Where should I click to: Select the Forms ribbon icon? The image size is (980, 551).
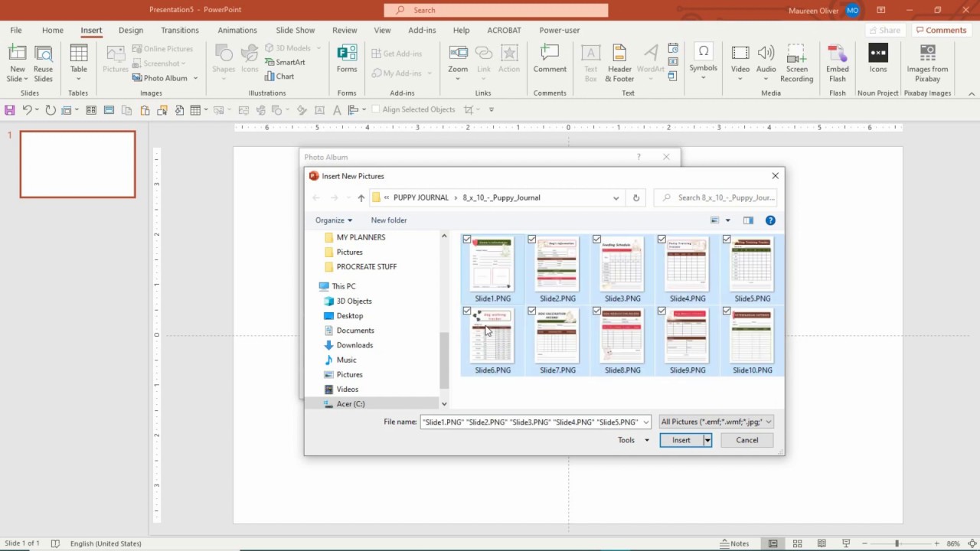tap(347, 59)
